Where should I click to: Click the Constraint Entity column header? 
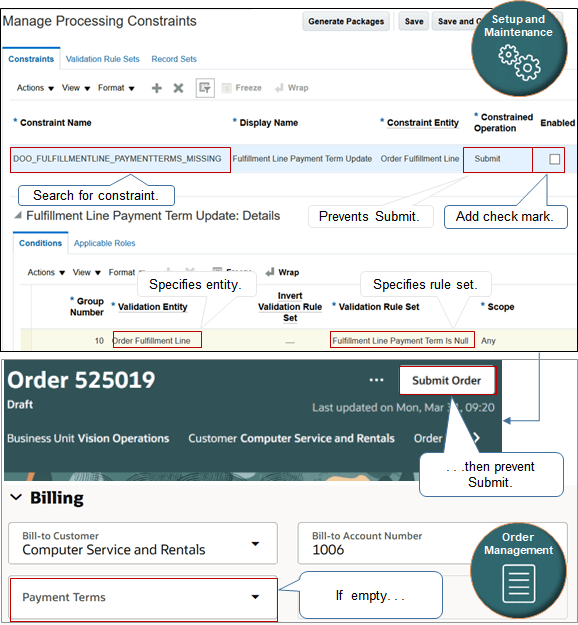tap(423, 123)
